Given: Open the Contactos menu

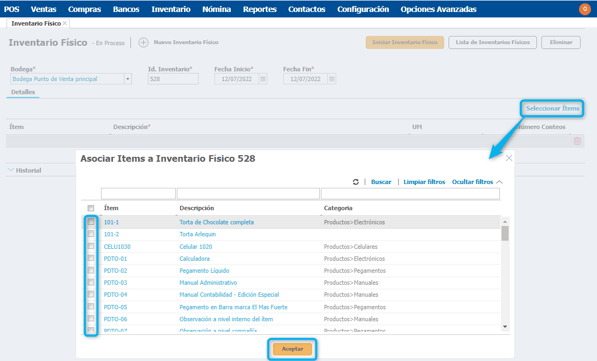Looking at the screenshot, I should 306,9.
